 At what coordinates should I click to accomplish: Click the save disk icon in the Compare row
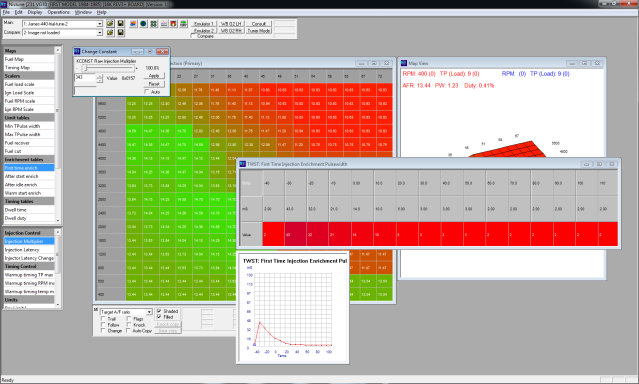point(121,32)
